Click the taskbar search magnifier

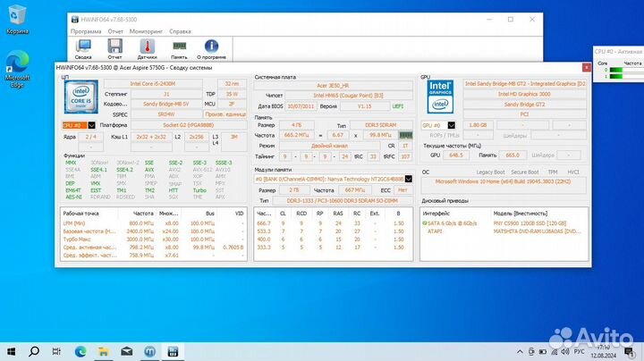[x=34, y=351]
